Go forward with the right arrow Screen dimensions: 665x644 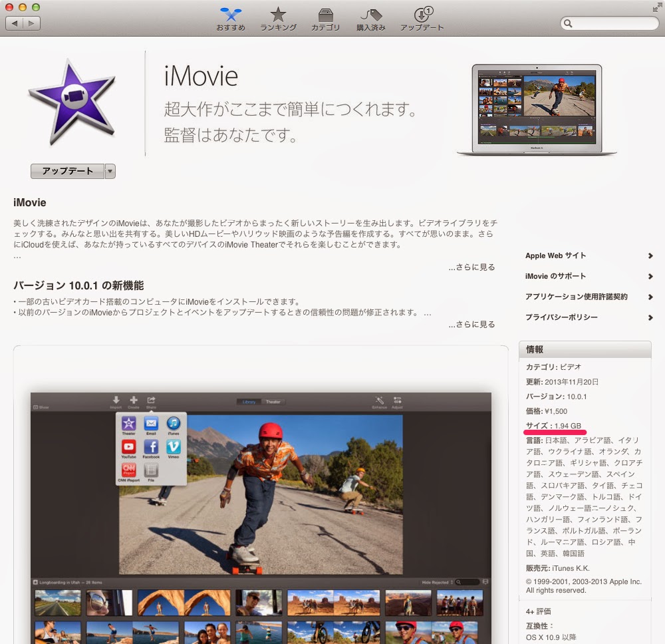(x=32, y=23)
